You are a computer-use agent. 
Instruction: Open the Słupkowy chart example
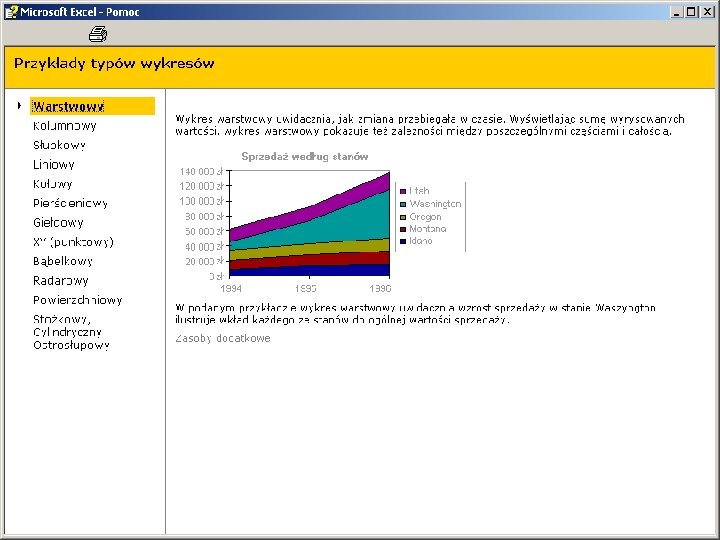59,145
